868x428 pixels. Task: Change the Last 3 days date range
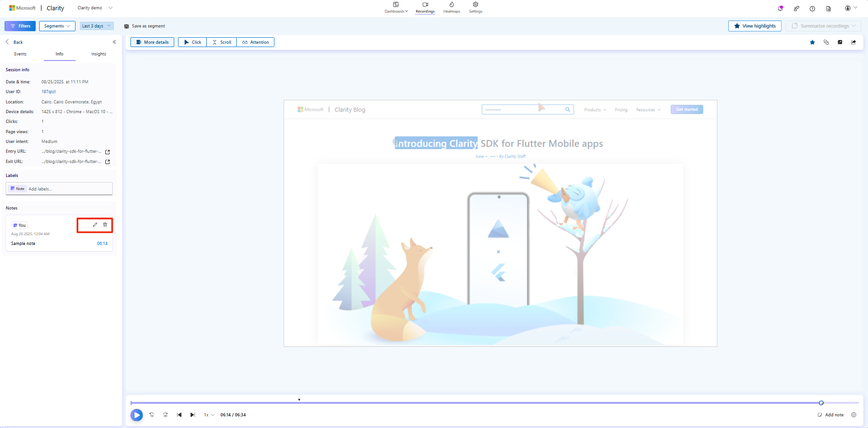(96, 26)
